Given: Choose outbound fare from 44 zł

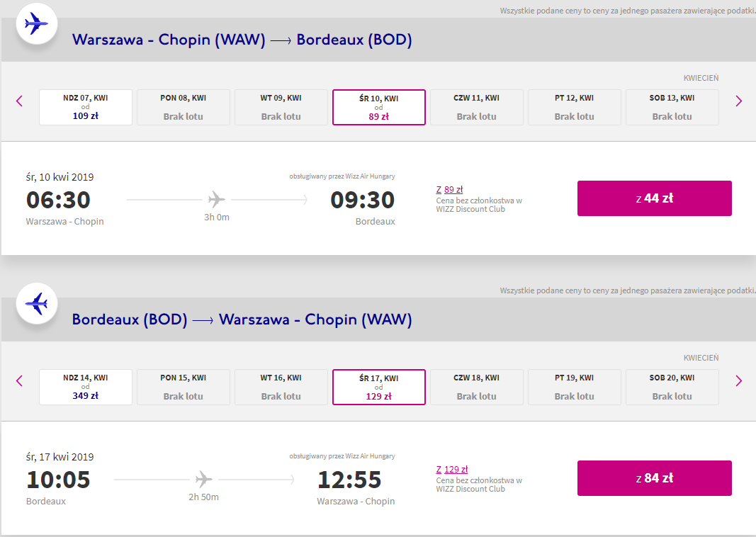Looking at the screenshot, I should [654, 198].
